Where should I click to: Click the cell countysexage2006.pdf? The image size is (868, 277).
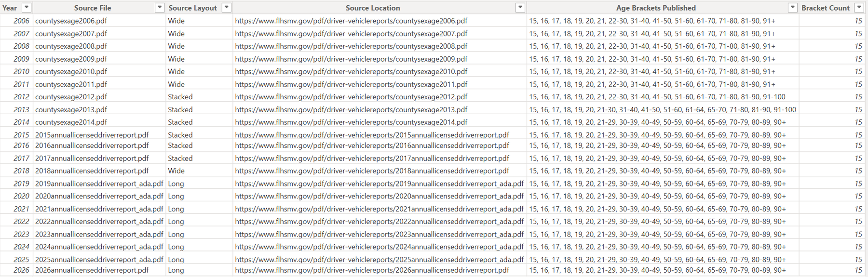point(71,21)
